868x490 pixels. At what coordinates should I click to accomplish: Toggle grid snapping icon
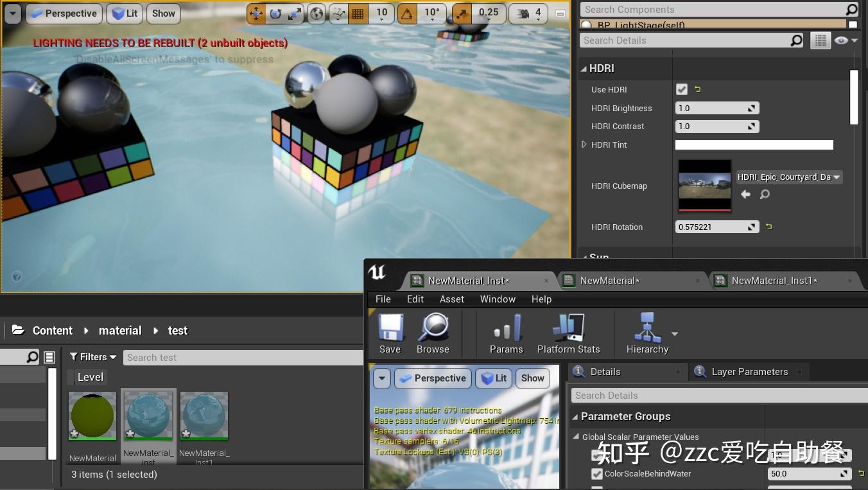tap(358, 13)
